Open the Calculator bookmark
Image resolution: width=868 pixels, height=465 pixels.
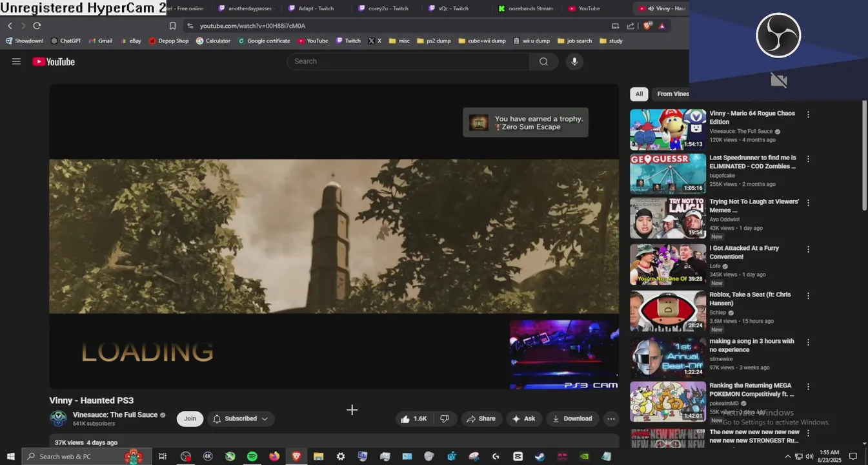coord(214,41)
